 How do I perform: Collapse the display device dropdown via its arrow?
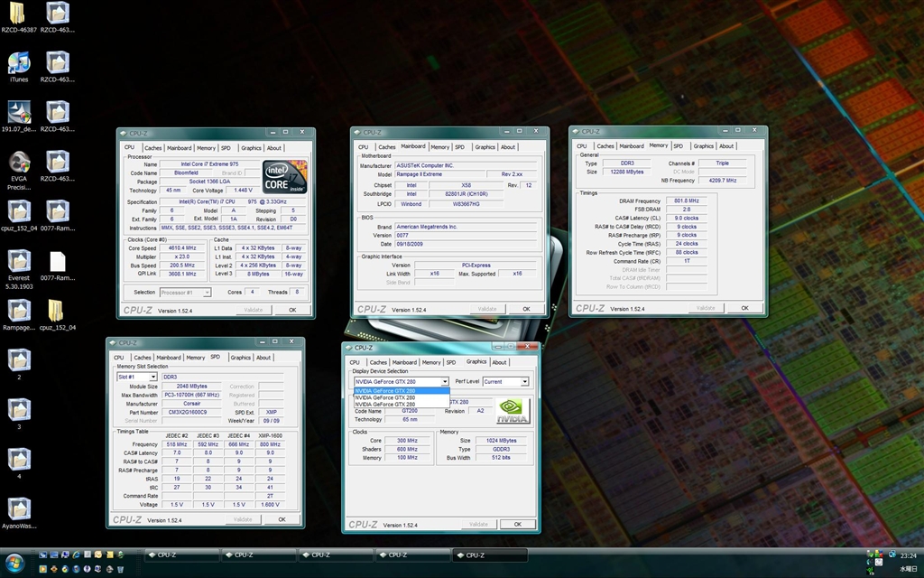point(444,382)
